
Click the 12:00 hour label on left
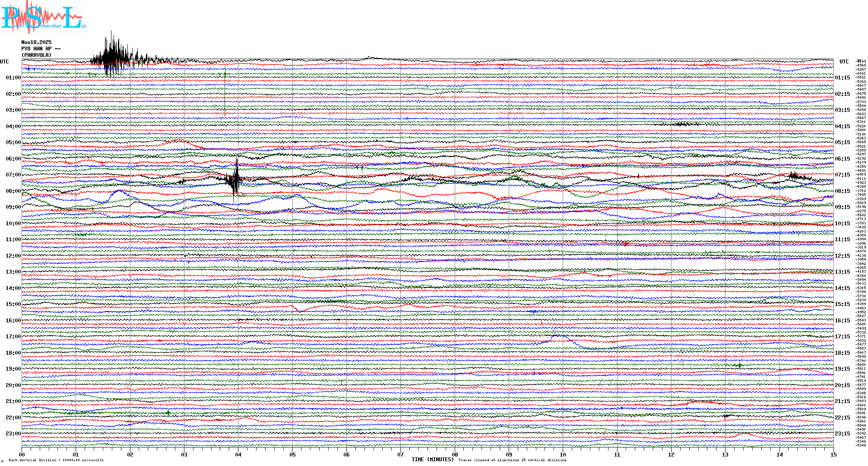tap(13, 256)
